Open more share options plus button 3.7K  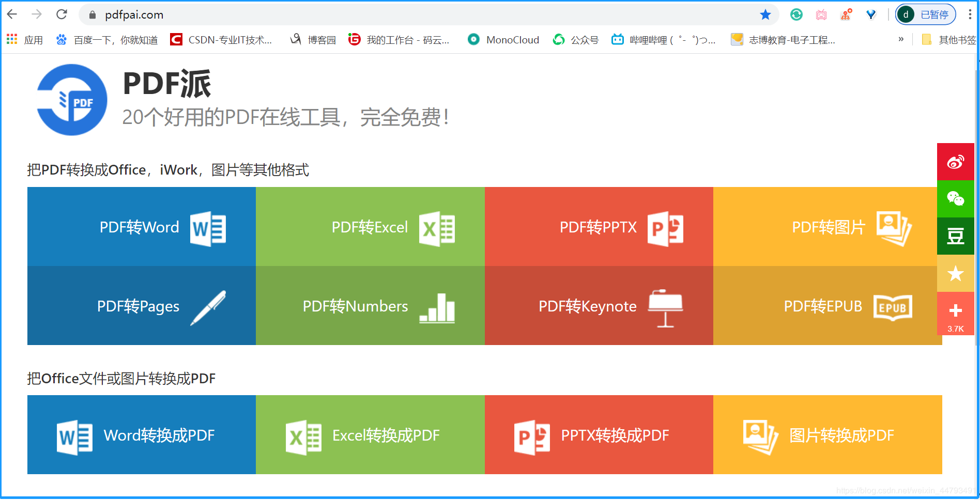coord(956,314)
